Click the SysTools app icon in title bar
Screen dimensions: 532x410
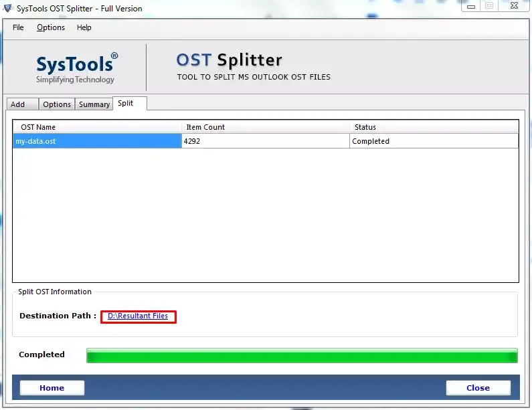click(8, 8)
